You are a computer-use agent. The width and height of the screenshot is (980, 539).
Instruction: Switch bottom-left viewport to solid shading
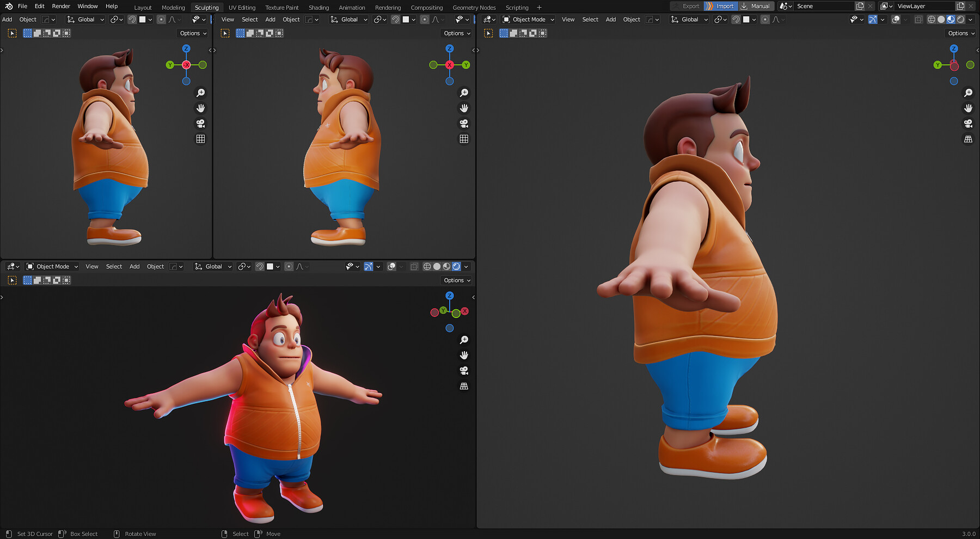pos(437,267)
